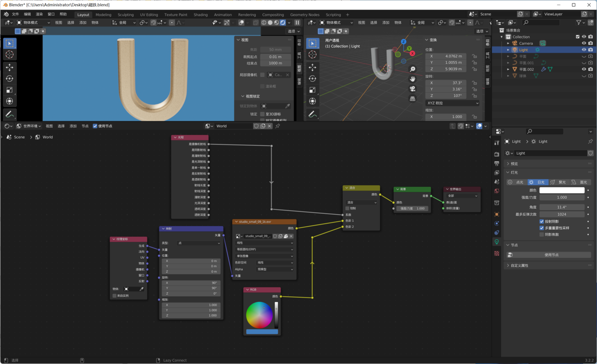Open the Object properties tab (orange square)
597x364 pixels.
point(497,214)
